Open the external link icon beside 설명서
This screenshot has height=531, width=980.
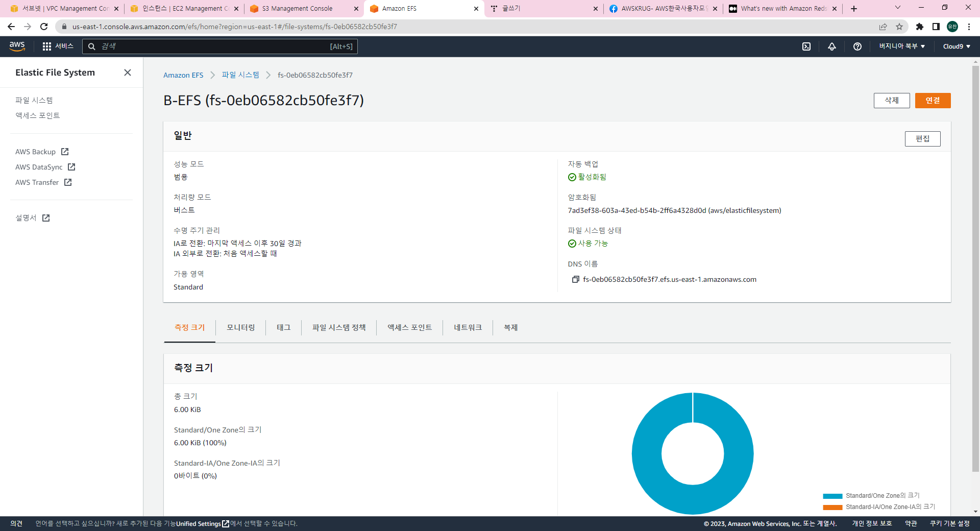(46, 218)
